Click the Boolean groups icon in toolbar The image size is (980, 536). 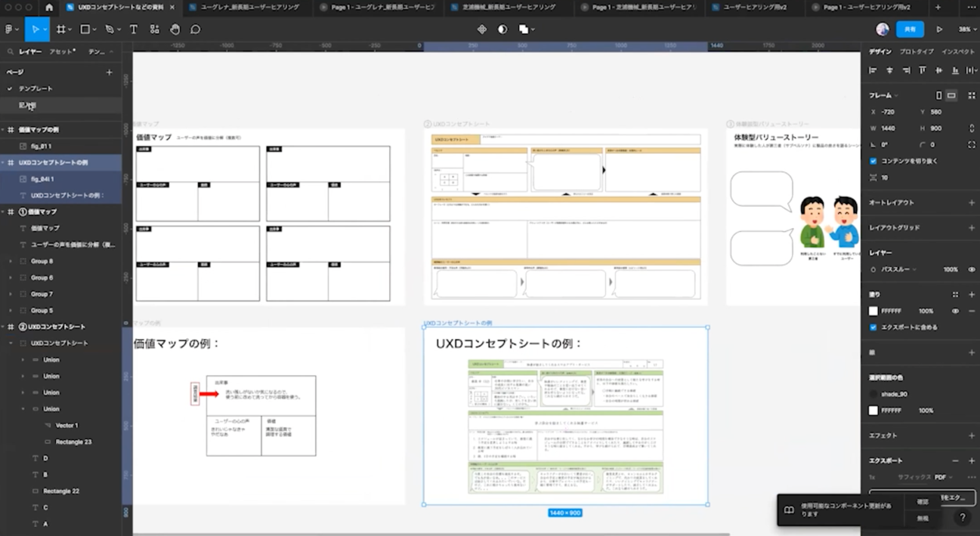[524, 29]
